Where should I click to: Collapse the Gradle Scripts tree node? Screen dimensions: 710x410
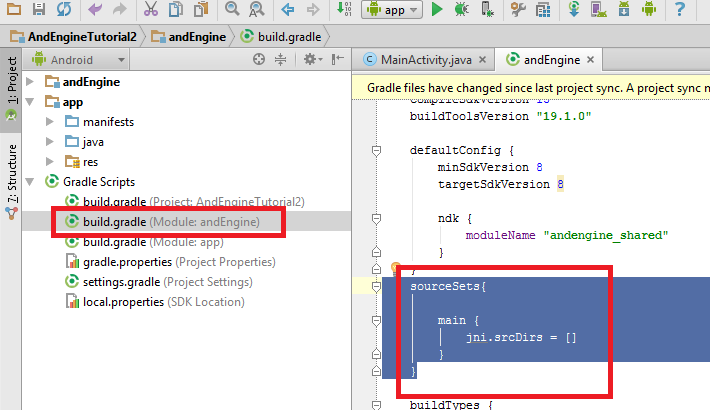click(29, 182)
